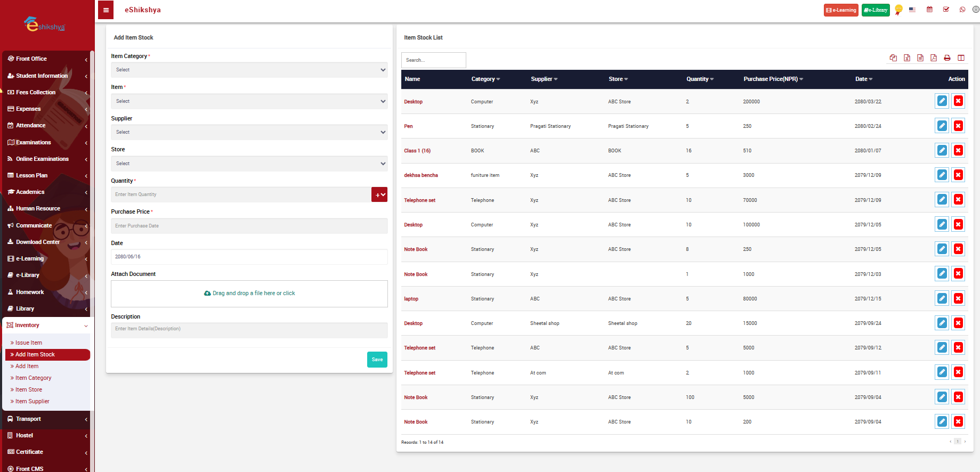The image size is (980, 472).
Task: Click the stock list Search field
Action: point(433,60)
